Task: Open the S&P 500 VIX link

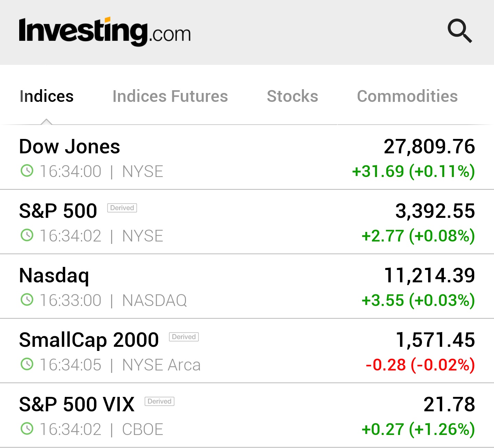Action: [77, 404]
